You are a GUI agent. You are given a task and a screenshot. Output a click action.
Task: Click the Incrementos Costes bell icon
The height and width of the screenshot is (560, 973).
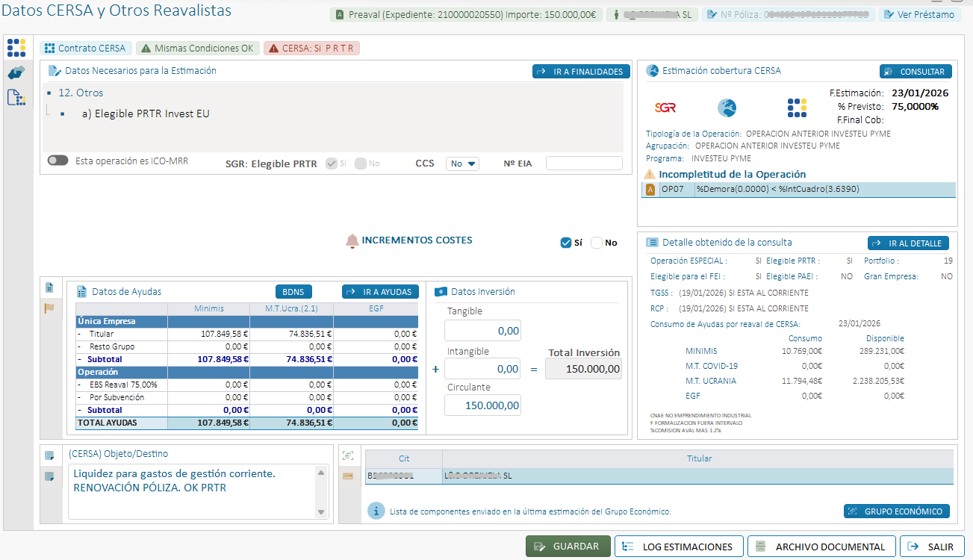352,241
